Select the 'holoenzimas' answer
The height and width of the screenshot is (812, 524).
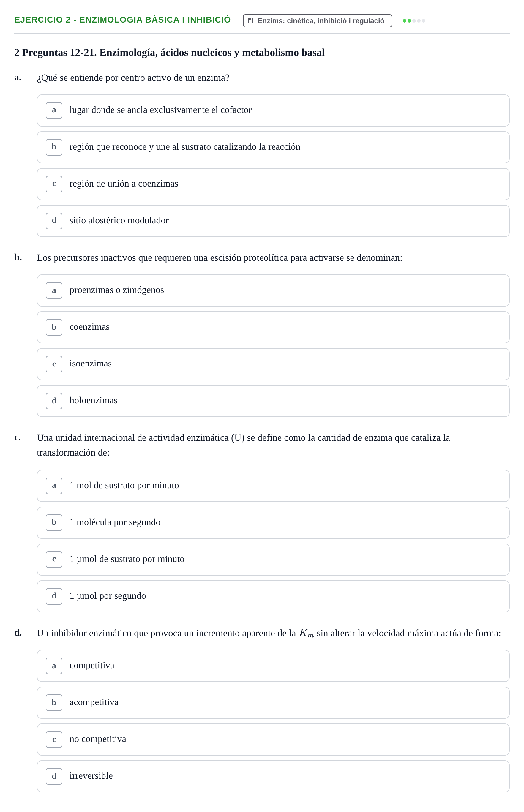point(273,401)
